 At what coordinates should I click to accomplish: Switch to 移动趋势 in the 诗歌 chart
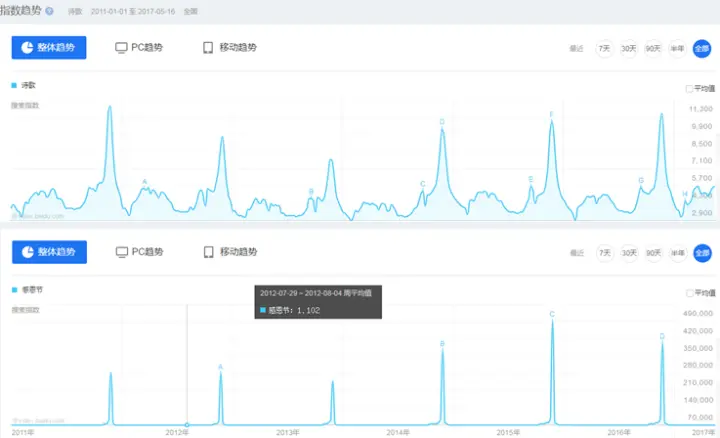pyautogui.click(x=230, y=47)
